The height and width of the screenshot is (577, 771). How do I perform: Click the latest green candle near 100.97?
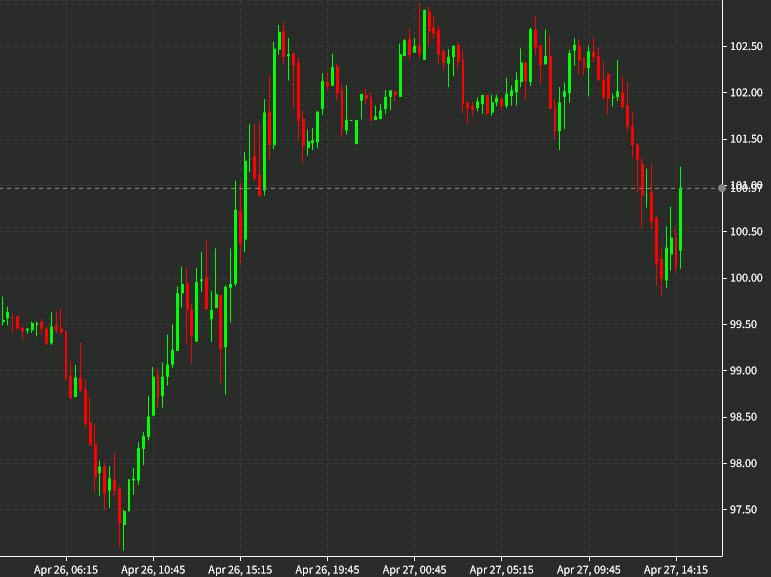click(x=681, y=219)
